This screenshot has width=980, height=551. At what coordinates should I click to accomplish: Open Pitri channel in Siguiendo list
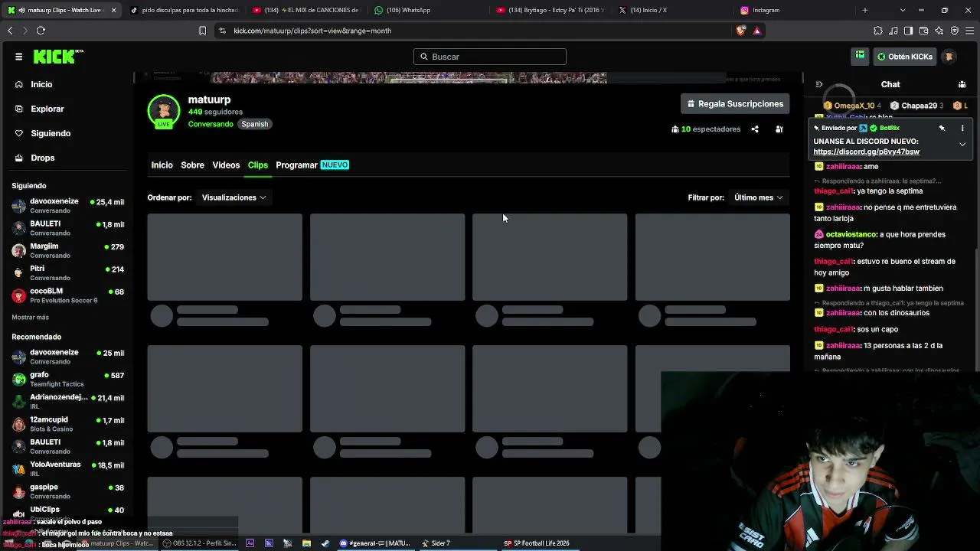pos(67,273)
